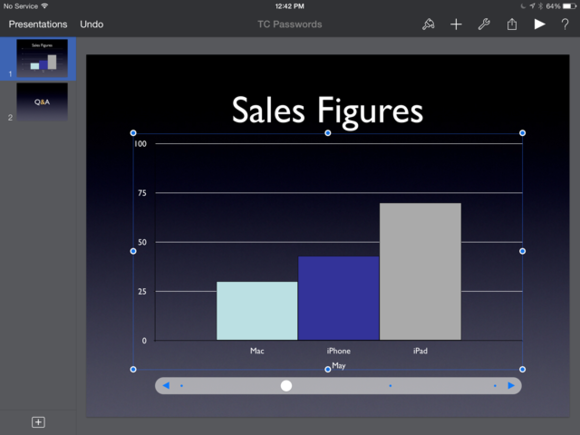Open the Format paintbrush inspector

(x=428, y=24)
